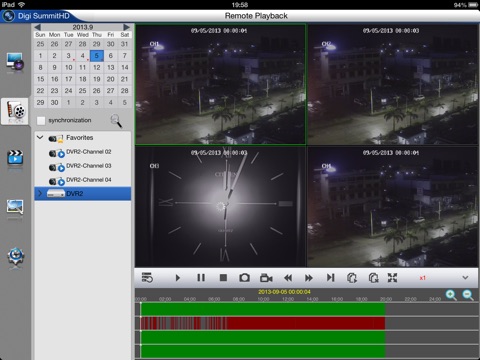
Task: Select August 31 in the calendar first row
Action: [x=125, y=44]
